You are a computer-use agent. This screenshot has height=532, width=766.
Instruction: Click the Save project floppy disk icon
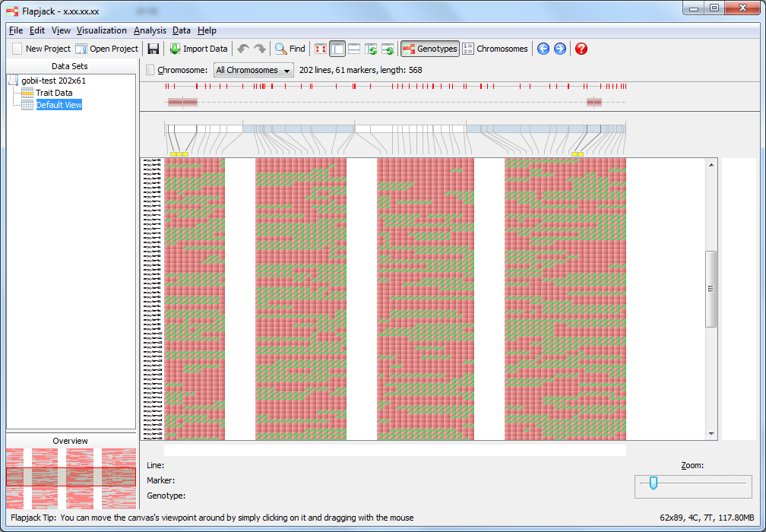click(154, 49)
